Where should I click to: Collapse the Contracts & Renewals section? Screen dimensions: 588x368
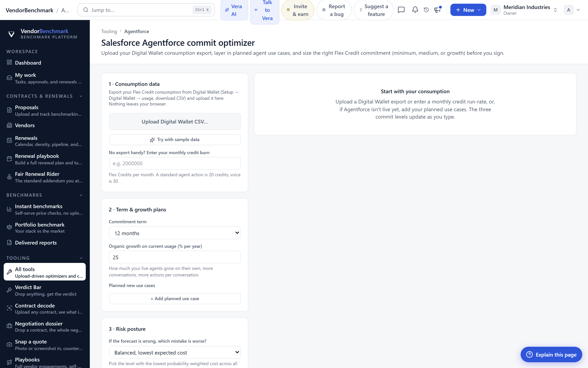point(81,96)
